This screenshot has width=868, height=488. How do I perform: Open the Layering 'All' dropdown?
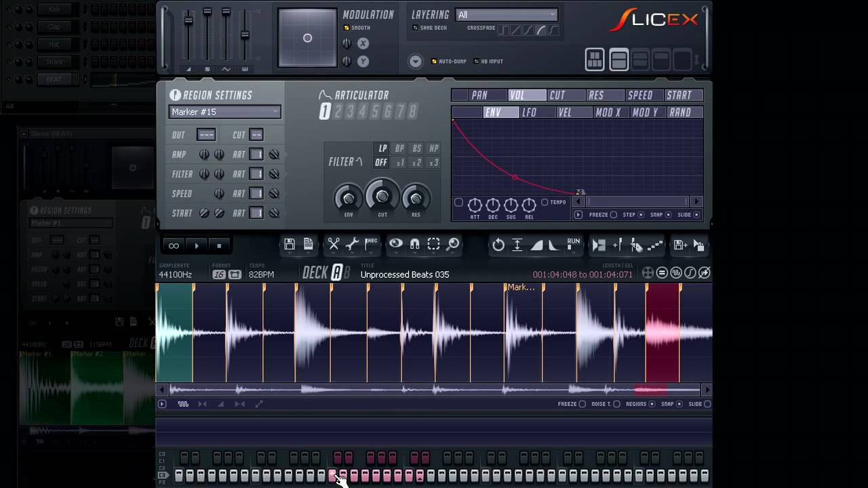click(506, 15)
